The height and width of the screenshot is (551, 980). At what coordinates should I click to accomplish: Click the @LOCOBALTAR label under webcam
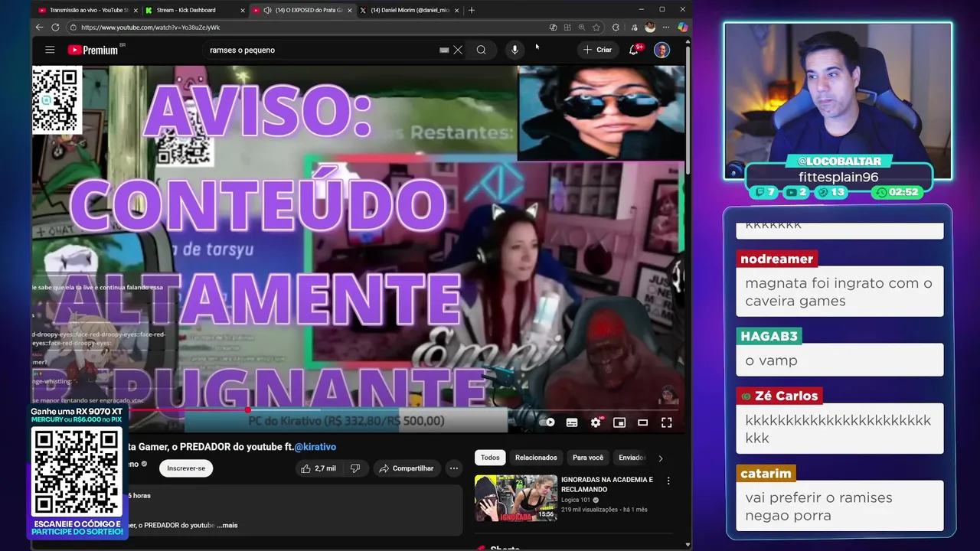(838, 161)
